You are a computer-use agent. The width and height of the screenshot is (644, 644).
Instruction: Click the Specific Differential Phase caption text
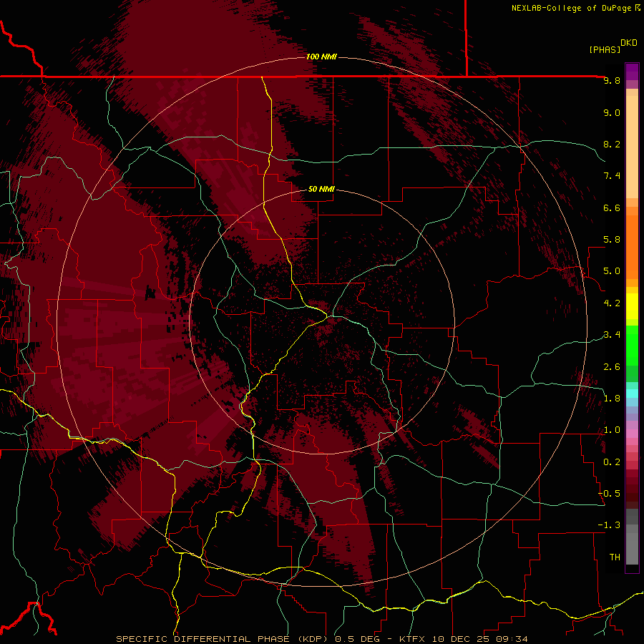click(321, 639)
